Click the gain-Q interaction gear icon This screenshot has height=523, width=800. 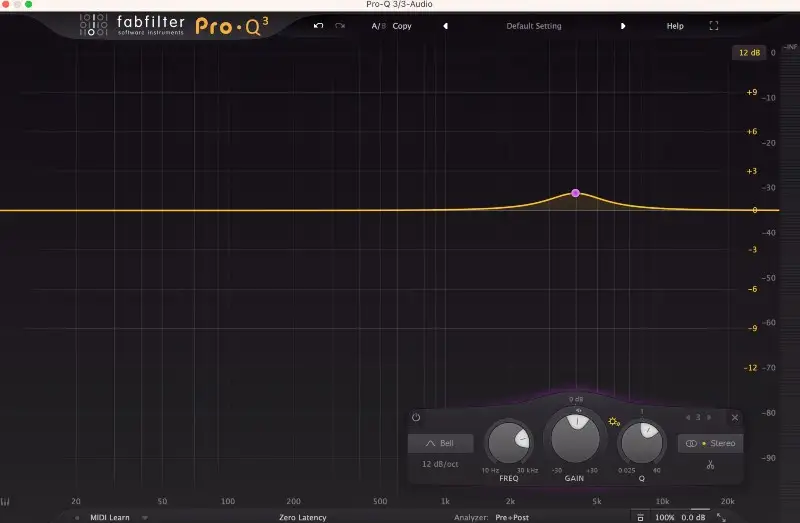(x=614, y=421)
